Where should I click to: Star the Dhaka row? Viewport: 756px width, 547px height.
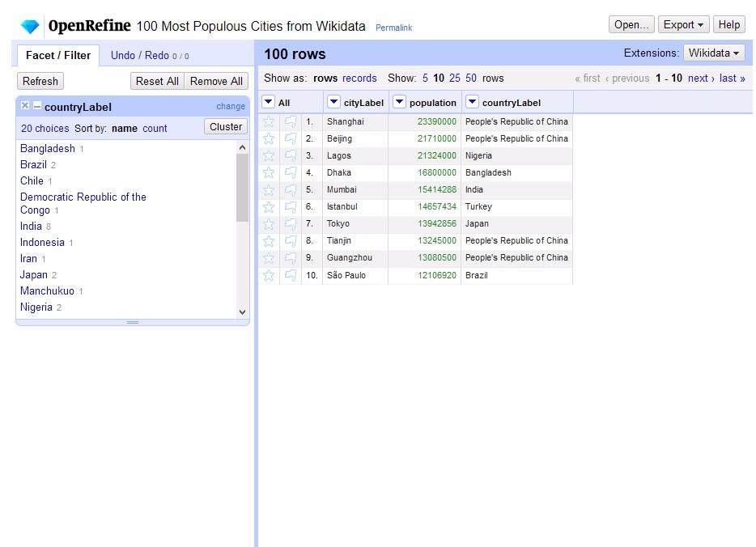click(269, 172)
